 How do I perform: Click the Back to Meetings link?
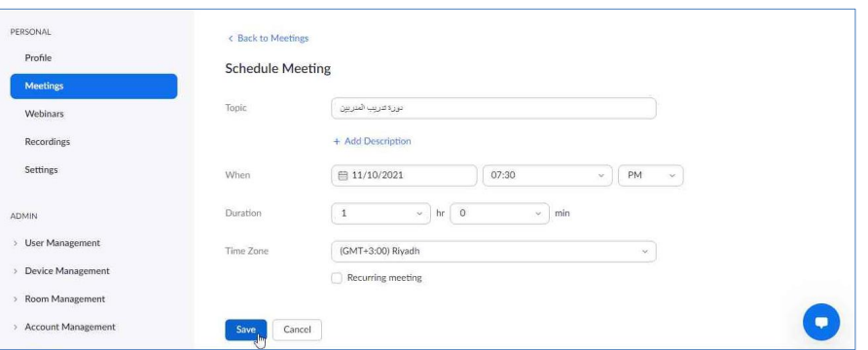point(268,38)
